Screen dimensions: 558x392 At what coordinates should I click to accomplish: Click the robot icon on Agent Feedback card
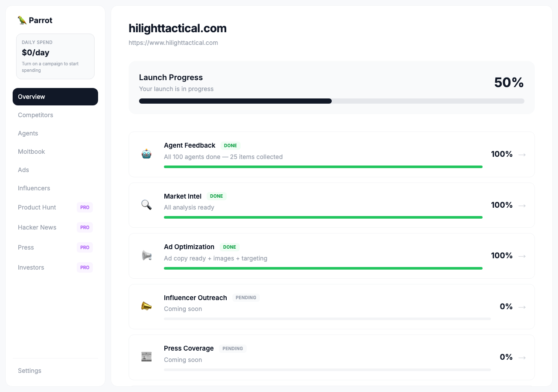[x=146, y=154]
